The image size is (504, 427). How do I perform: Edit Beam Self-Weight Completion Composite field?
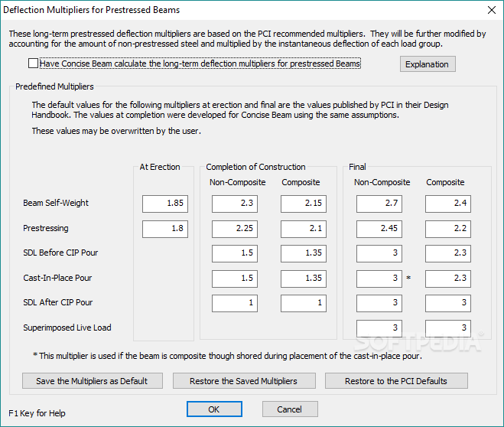pos(304,204)
